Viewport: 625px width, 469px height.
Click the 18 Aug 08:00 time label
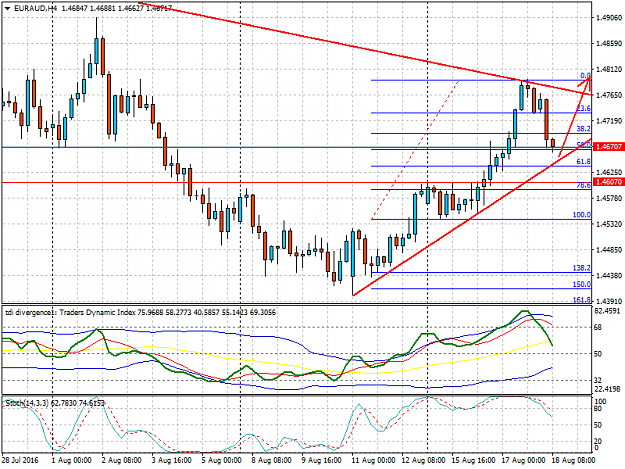pos(573,460)
